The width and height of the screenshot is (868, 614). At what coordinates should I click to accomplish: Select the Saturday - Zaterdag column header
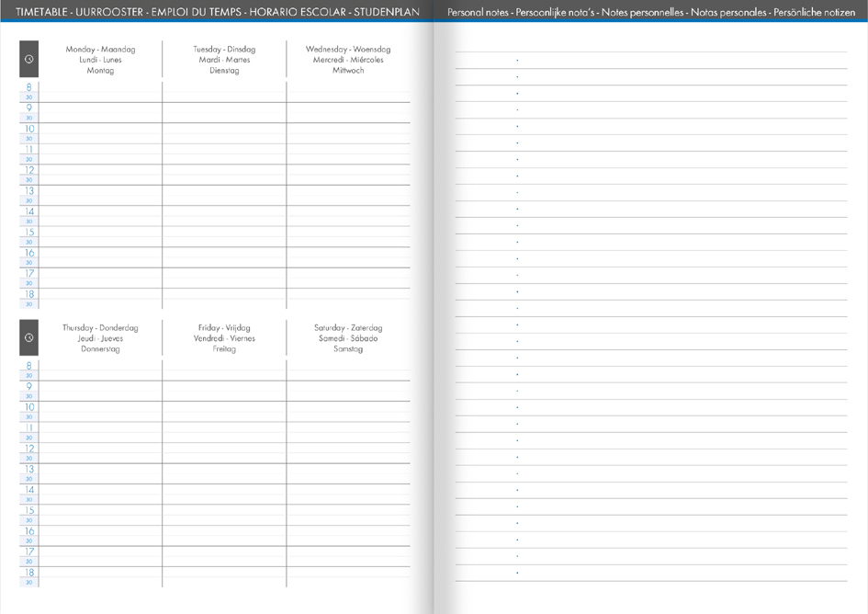click(348, 338)
